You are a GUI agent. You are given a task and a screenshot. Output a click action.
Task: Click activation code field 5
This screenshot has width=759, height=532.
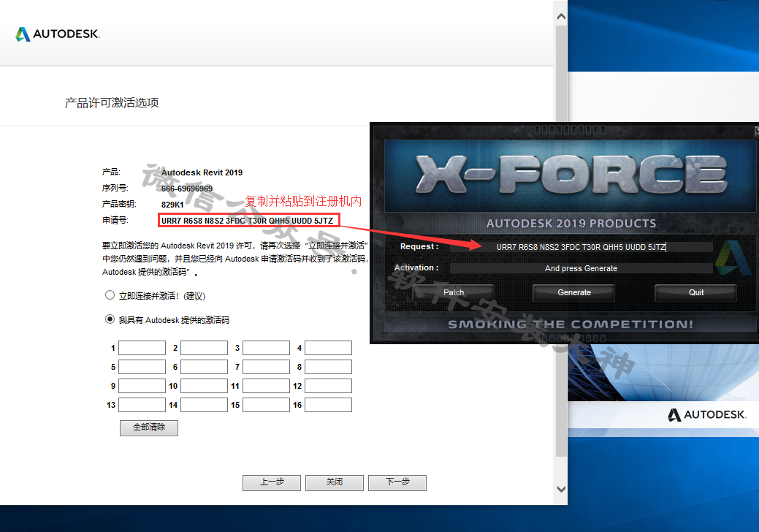(142, 367)
